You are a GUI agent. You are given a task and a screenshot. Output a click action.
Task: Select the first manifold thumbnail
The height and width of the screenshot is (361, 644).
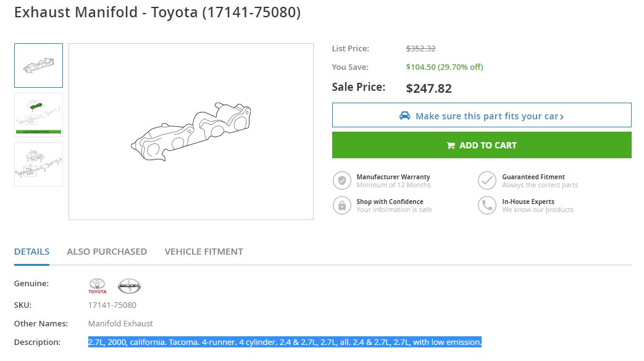pos(39,66)
